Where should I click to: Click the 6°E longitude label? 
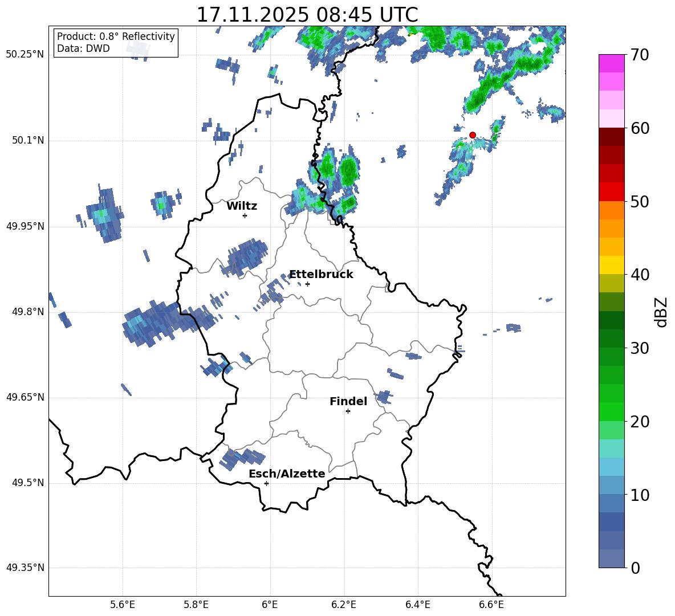click(x=270, y=605)
